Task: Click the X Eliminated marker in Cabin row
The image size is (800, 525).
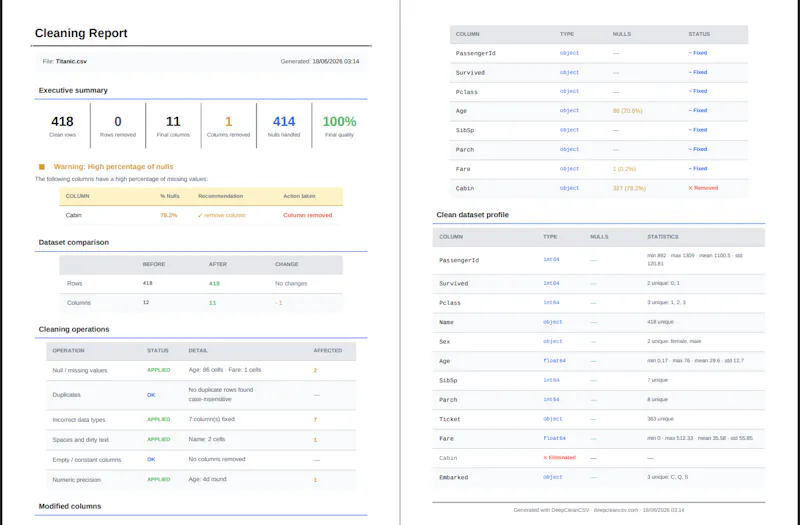Action: [559, 458]
